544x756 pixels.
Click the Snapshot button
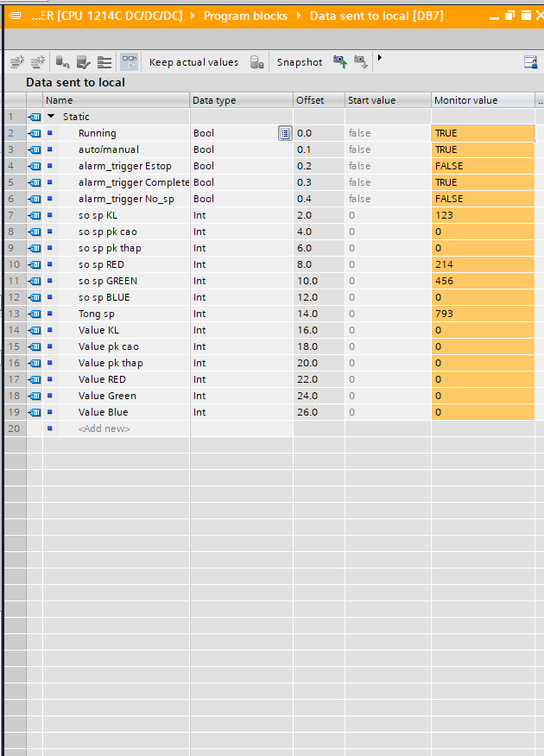(300, 62)
